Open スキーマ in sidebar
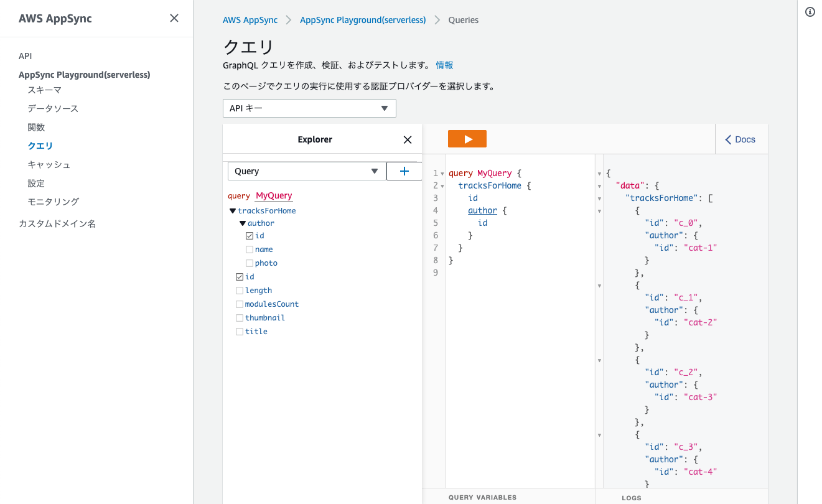 [44, 90]
